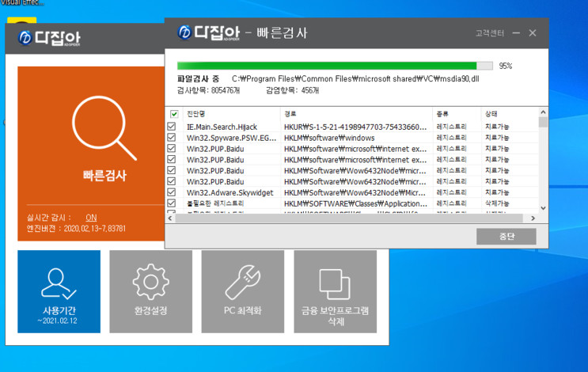Click the 95% progress label
This screenshot has width=588, height=372.
pos(506,66)
